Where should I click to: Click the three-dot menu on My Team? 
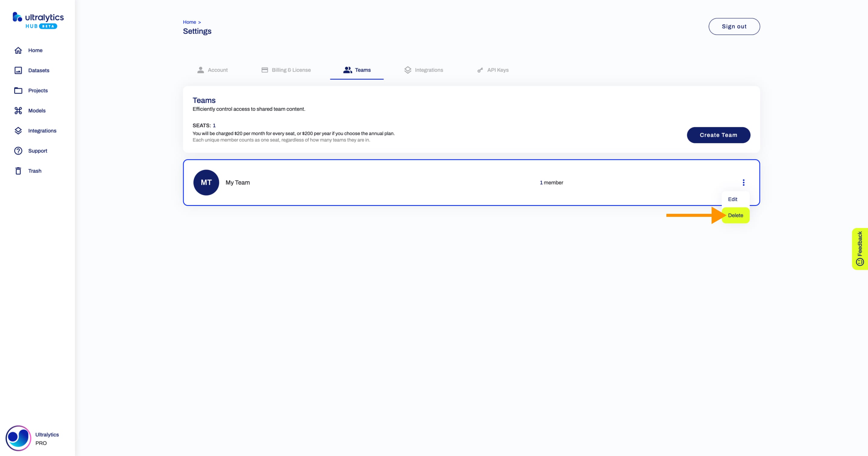744,183
